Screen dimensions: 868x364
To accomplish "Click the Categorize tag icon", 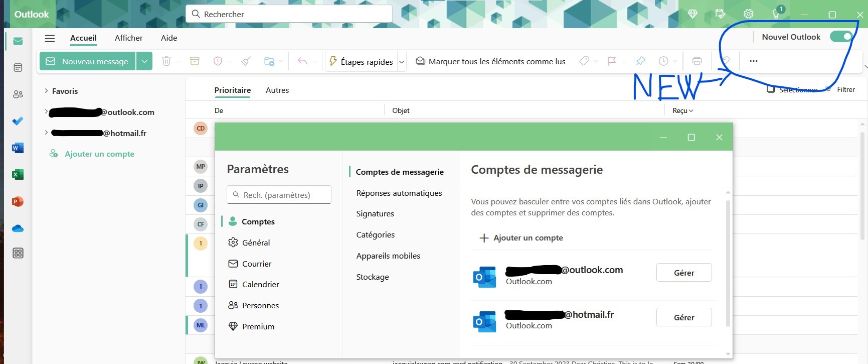I will point(584,61).
